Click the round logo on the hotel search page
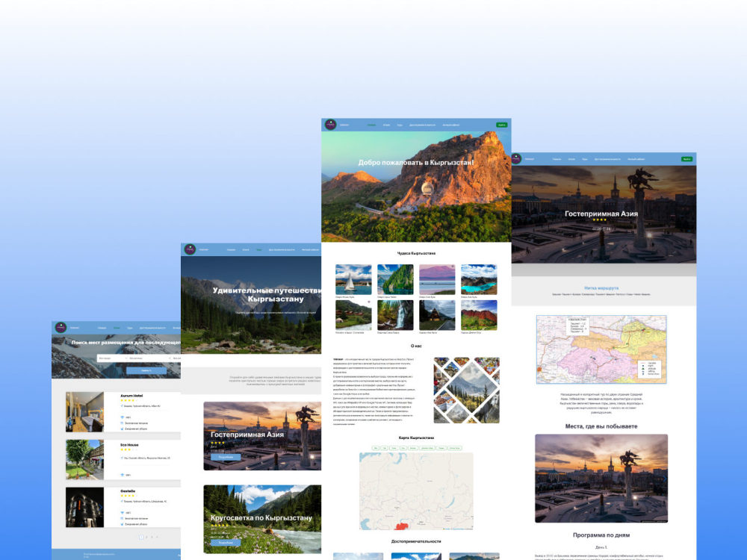This screenshot has height=560, width=747. [x=61, y=328]
